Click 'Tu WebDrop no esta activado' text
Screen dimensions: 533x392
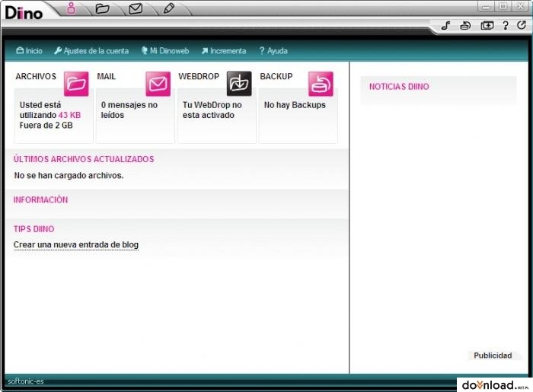(x=212, y=110)
